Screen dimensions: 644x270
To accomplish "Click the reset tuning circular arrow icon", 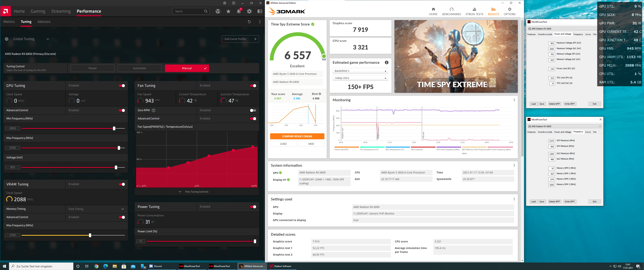I will click(x=249, y=22).
